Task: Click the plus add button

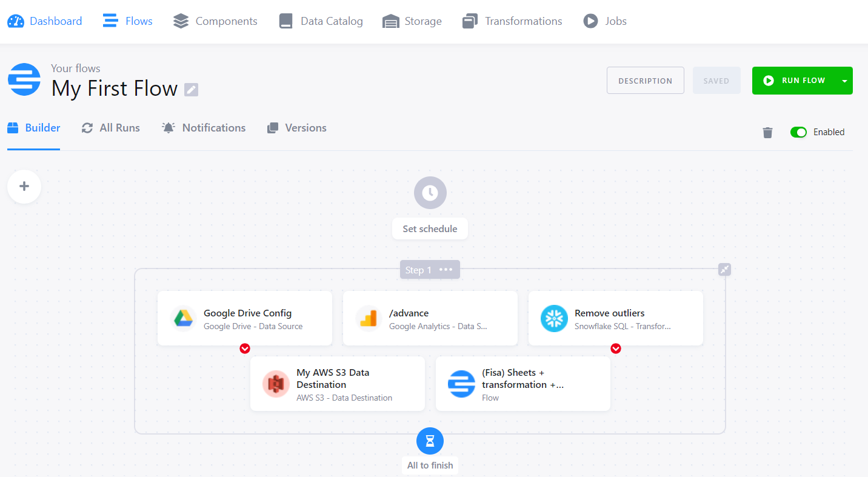Action: point(24,186)
